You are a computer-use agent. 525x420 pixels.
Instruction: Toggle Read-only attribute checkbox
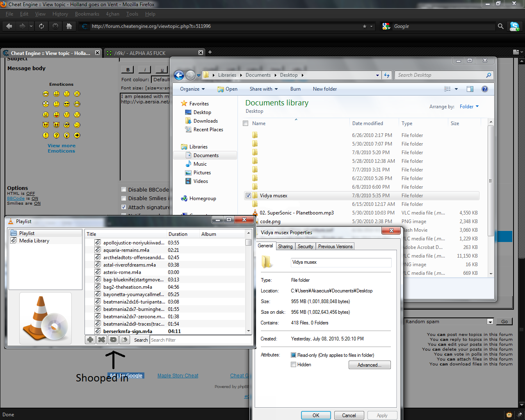pyautogui.click(x=293, y=355)
